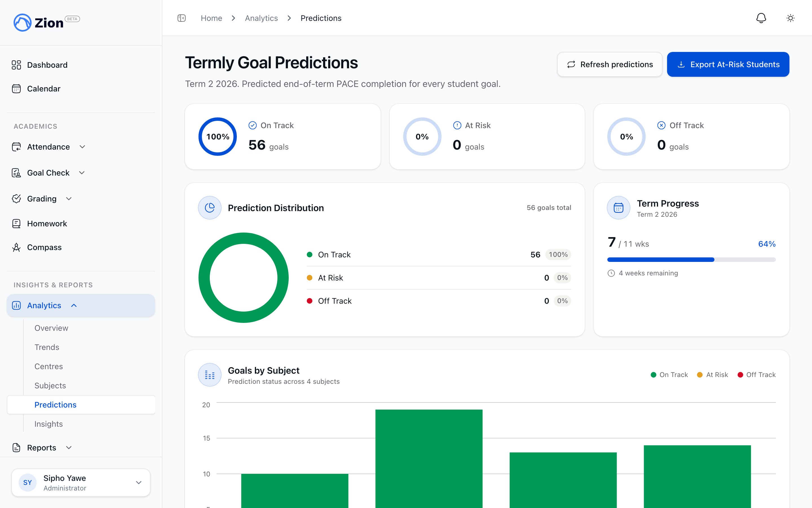Expand the Grading submenu chevron
The width and height of the screenshot is (812, 508).
point(69,199)
